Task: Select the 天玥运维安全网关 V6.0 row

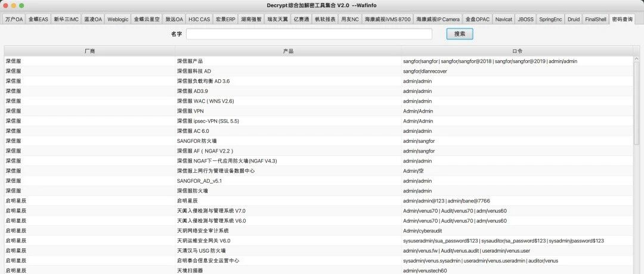Action: pos(318,241)
